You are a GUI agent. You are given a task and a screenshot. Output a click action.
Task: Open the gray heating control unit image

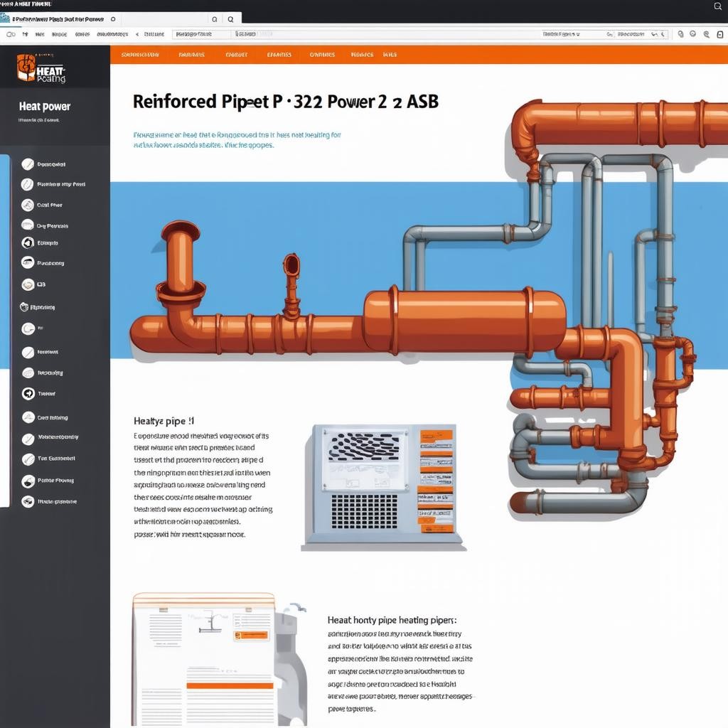pos(383,486)
